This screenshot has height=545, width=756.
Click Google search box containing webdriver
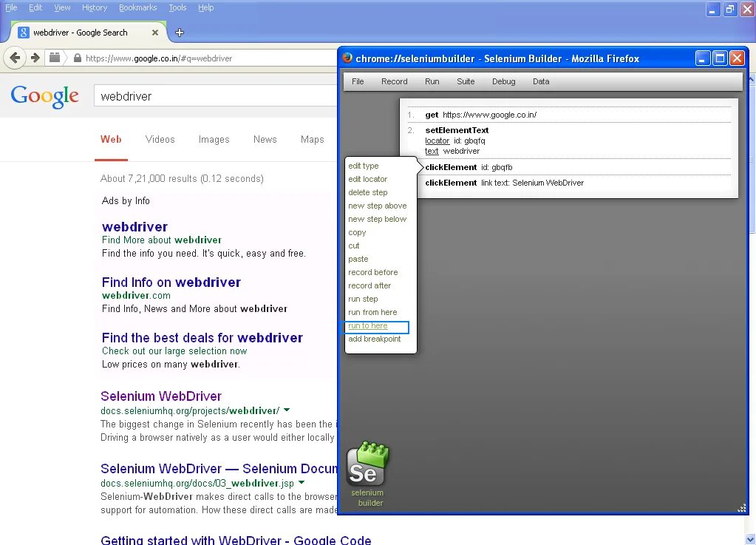216,96
